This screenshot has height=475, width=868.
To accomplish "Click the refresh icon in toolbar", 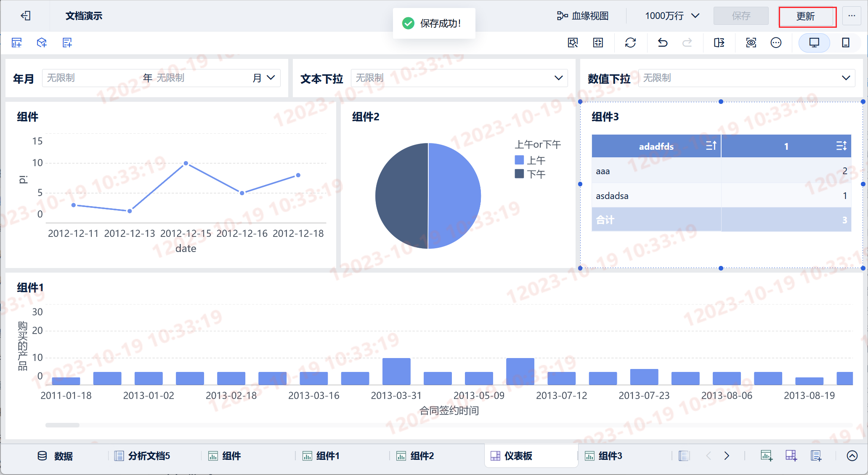I will click(x=630, y=42).
